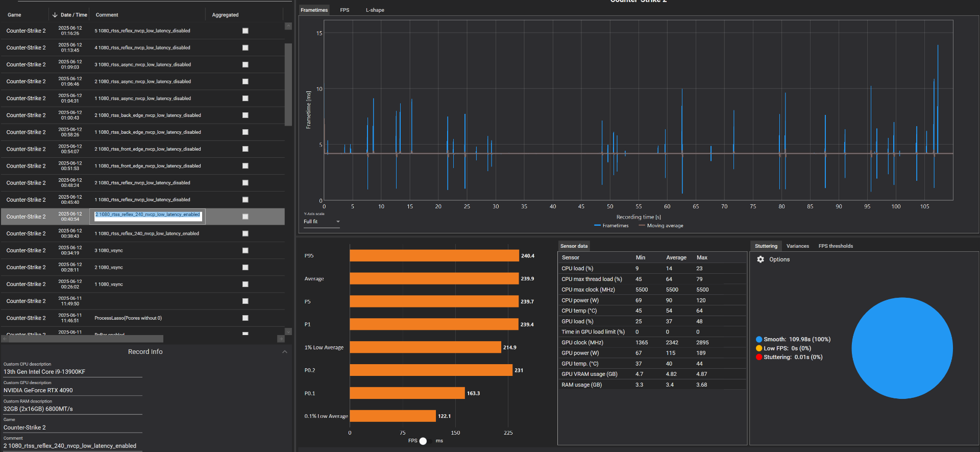Click the record list vertical scrollbar
Image resolution: width=980 pixels, height=452 pixels.
coord(288,84)
